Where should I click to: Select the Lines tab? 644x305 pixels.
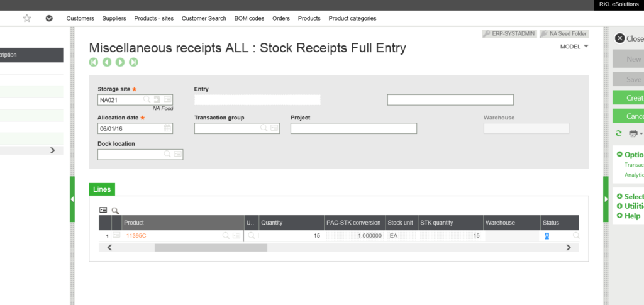click(102, 189)
